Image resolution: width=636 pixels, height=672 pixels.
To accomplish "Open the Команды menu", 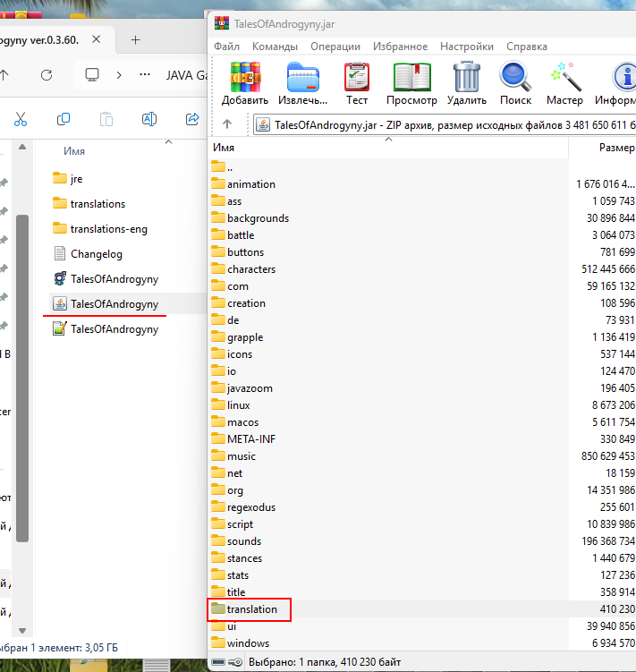I will coord(275,47).
